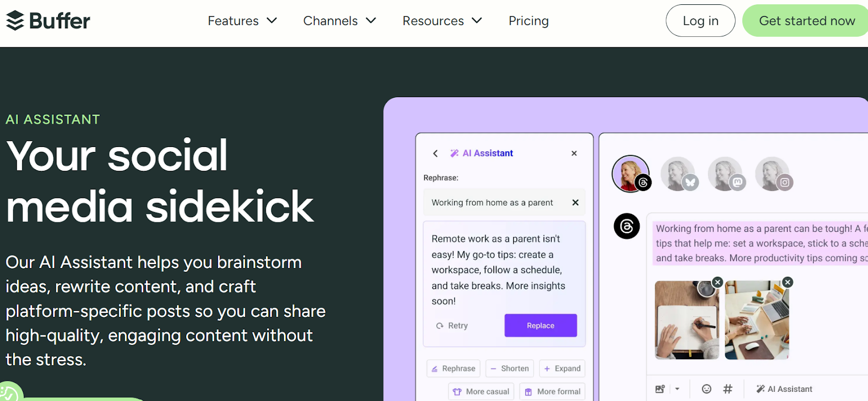This screenshot has width=868, height=401.
Task: Click the green checkmark badge icon
Action: (8, 393)
